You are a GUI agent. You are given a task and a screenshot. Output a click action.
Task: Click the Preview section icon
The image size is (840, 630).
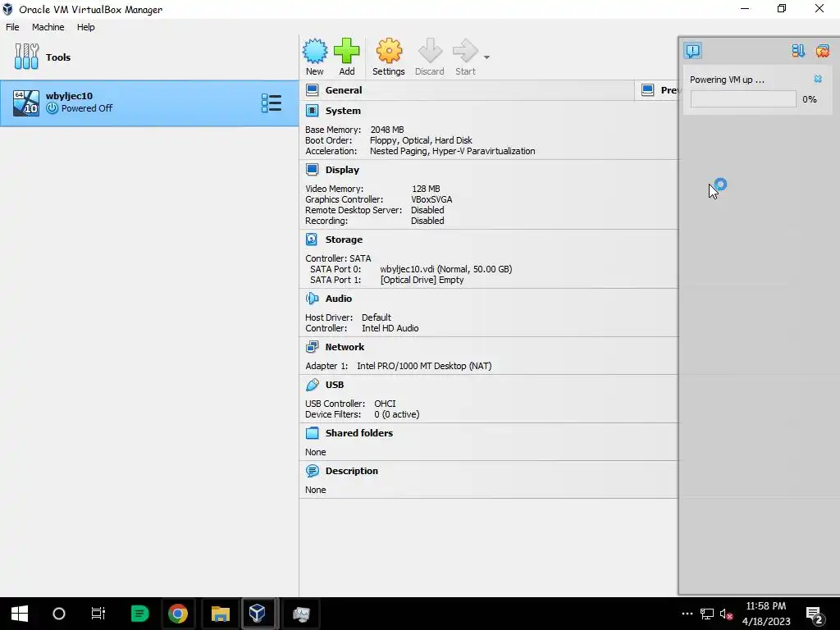tap(648, 90)
